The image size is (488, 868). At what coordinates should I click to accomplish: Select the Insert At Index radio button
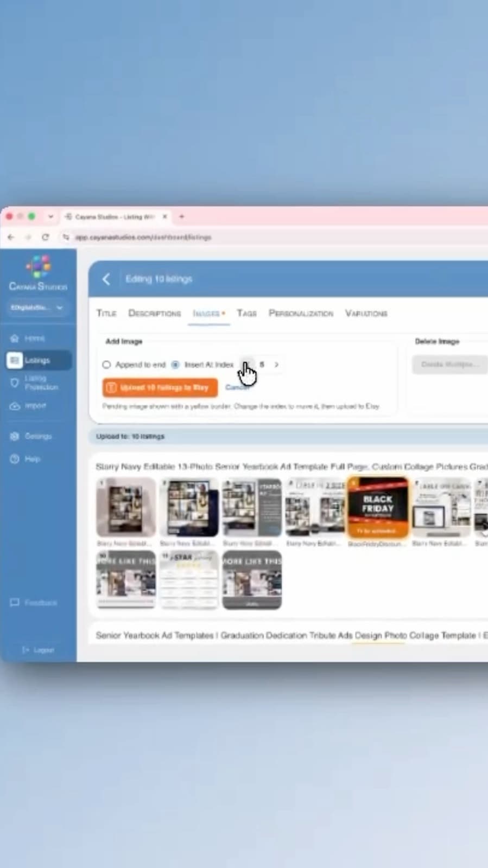pyautogui.click(x=175, y=365)
